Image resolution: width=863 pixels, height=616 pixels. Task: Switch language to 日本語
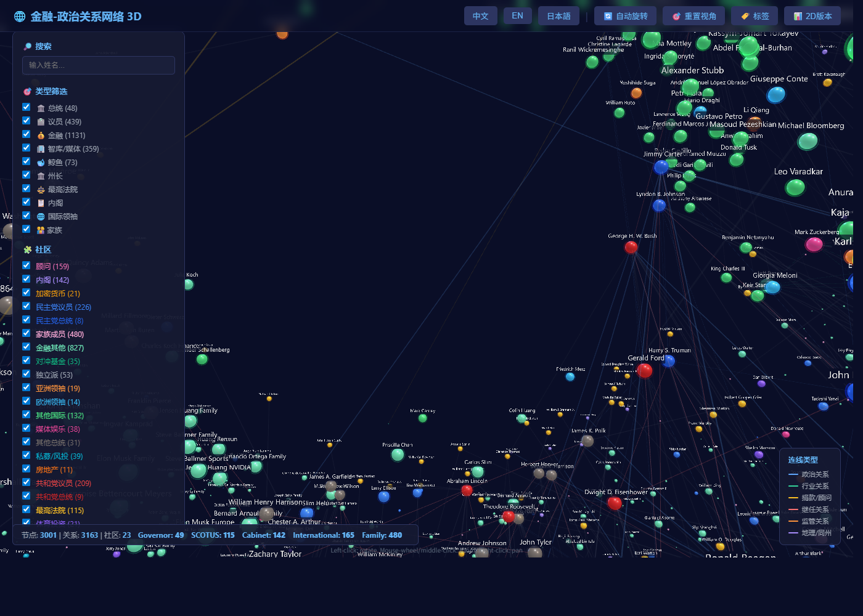click(558, 16)
